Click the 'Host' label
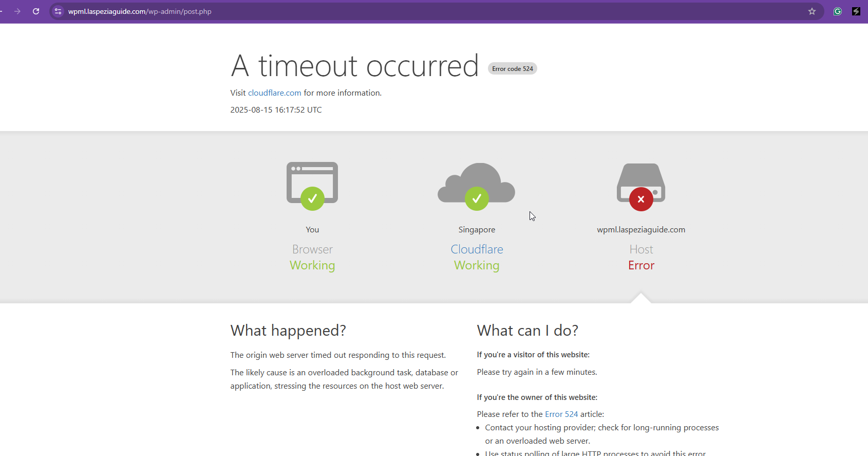868x456 pixels. pyautogui.click(x=641, y=249)
